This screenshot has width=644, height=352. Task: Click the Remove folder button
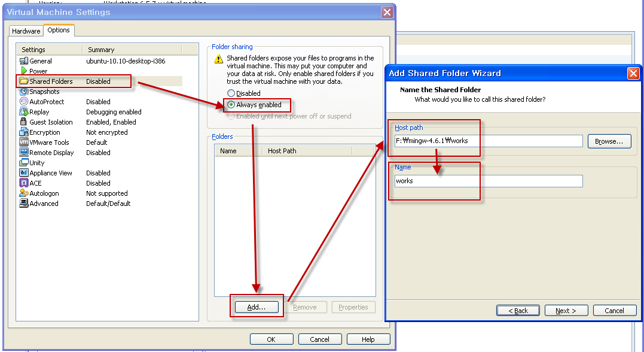pos(305,307)
